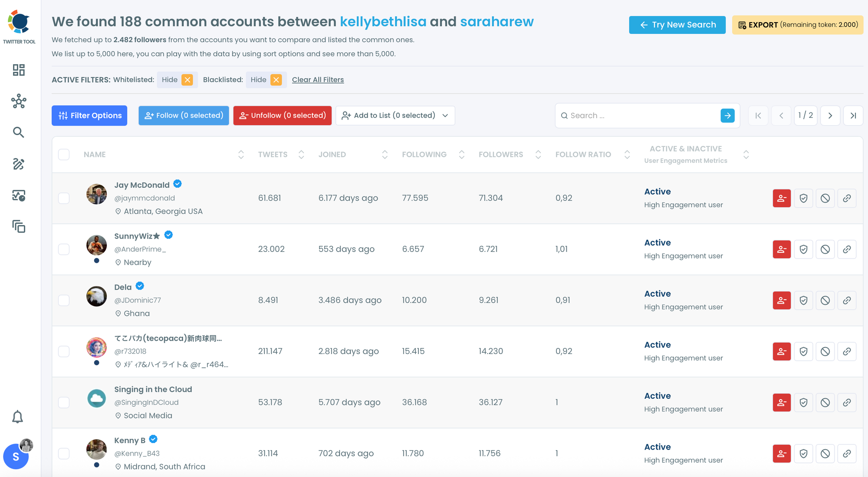This screenshot has width=868, height=477.
Task: Blacklist Dela using the block icon
Action: pyautogui.click(x=825, y=300)
